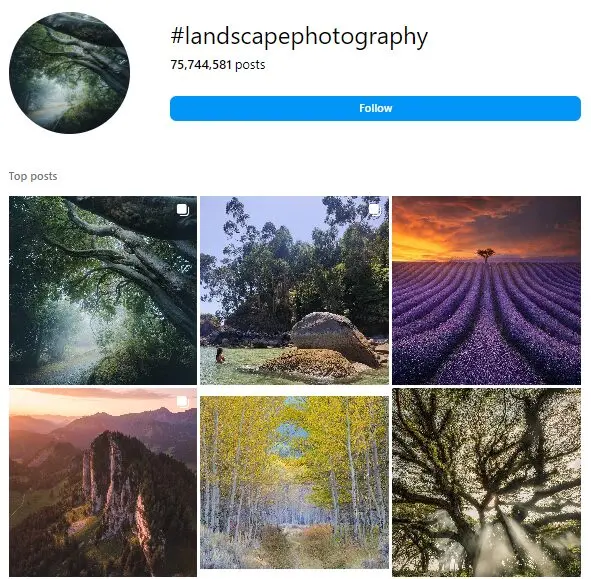The width and height of the screenshot is (591, 579).
Task: Open the sunrays through tree branches post
Action: [x=486, y=482]
